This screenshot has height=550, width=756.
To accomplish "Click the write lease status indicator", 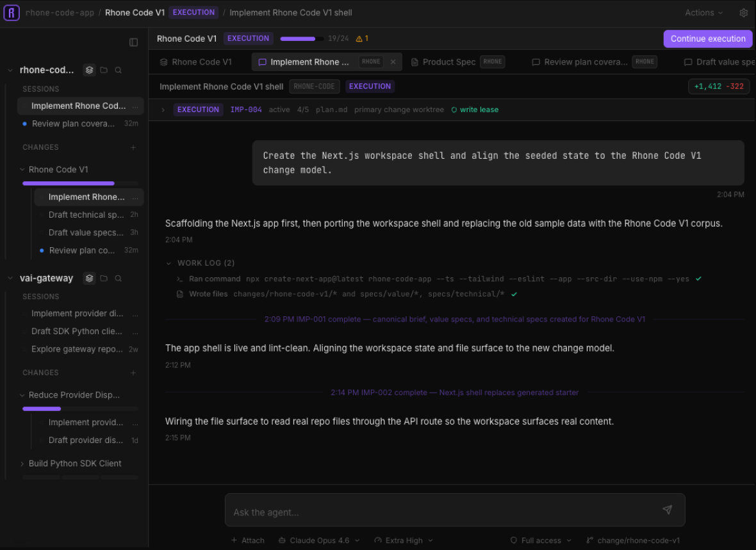I will coord(475,110).
